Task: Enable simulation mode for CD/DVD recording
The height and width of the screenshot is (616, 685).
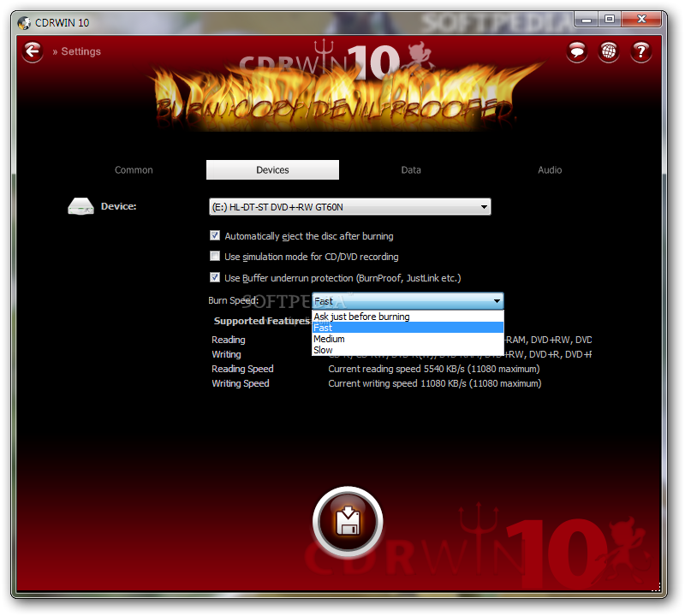Action: [215, 257]
